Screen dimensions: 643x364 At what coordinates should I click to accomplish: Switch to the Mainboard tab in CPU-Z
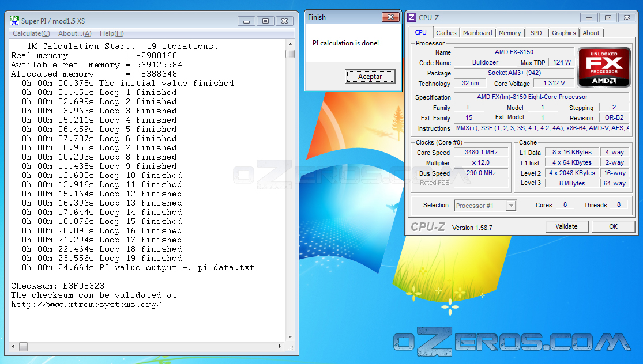477,33
